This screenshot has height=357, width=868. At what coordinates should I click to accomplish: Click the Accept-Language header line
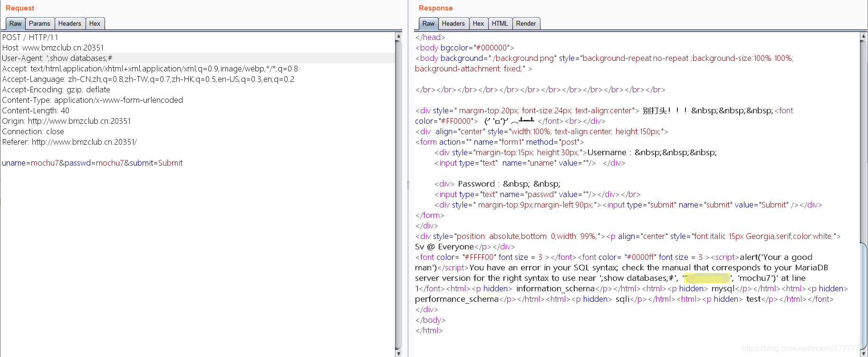pos(148,79)
